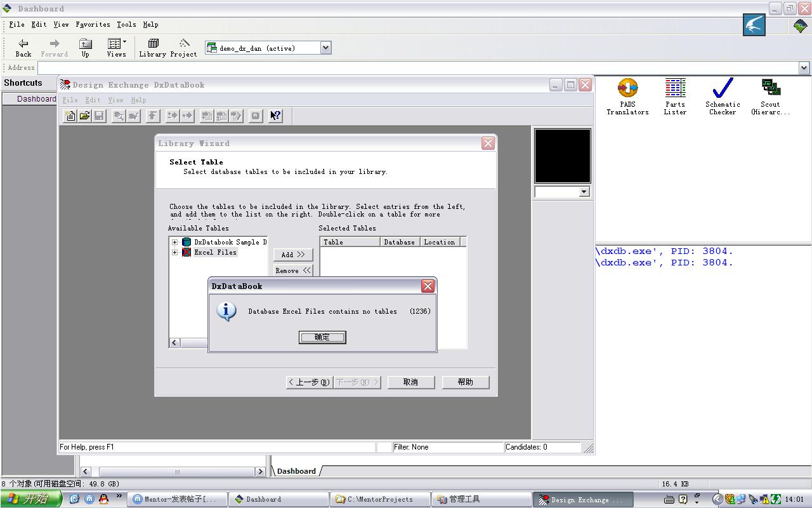Open the Views icon in Dashboard toolbar
The width and height of the screenshot is (812, 508).
[x=114, y=43]
